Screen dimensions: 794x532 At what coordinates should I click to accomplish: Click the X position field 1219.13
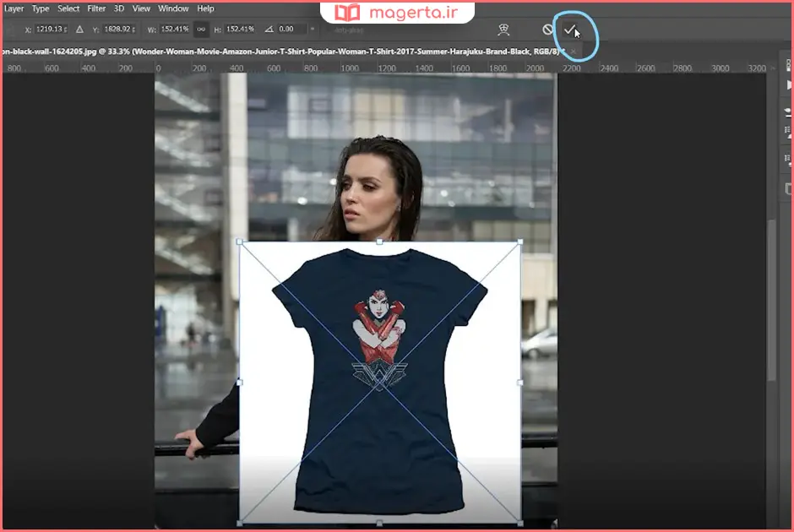click(52, 30)
